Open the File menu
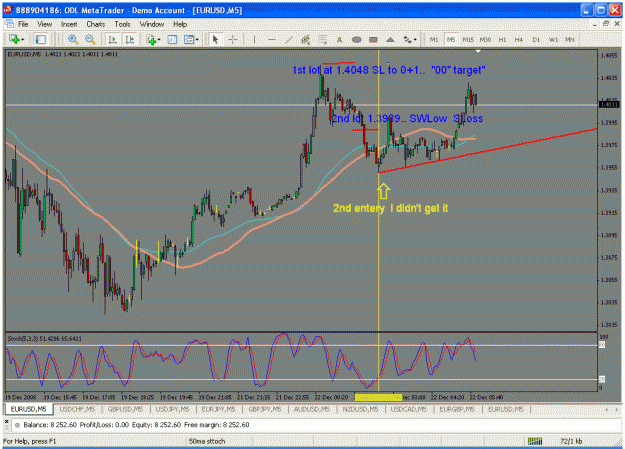The width and height of the screenshot is (625, 449). tap(23, 24)
